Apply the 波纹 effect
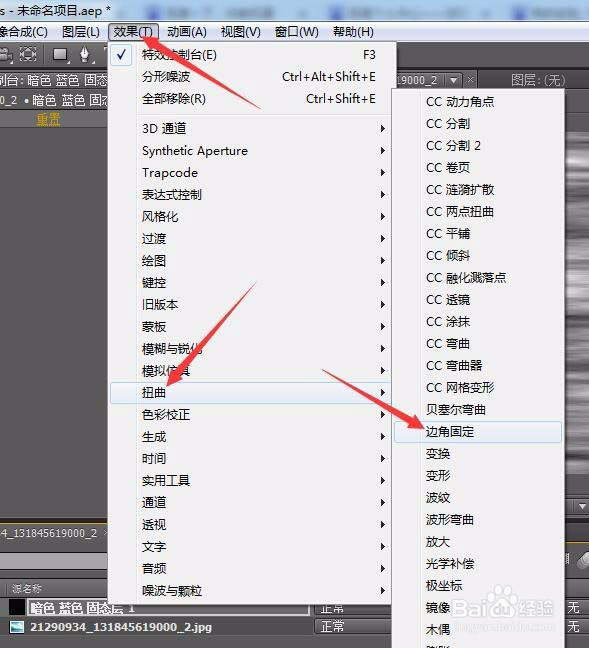This screenshot has height=648, width=589. coord(478,498)
